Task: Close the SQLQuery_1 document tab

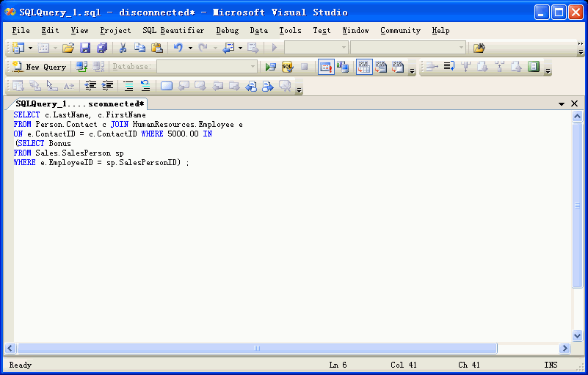Action: point(574,103)
